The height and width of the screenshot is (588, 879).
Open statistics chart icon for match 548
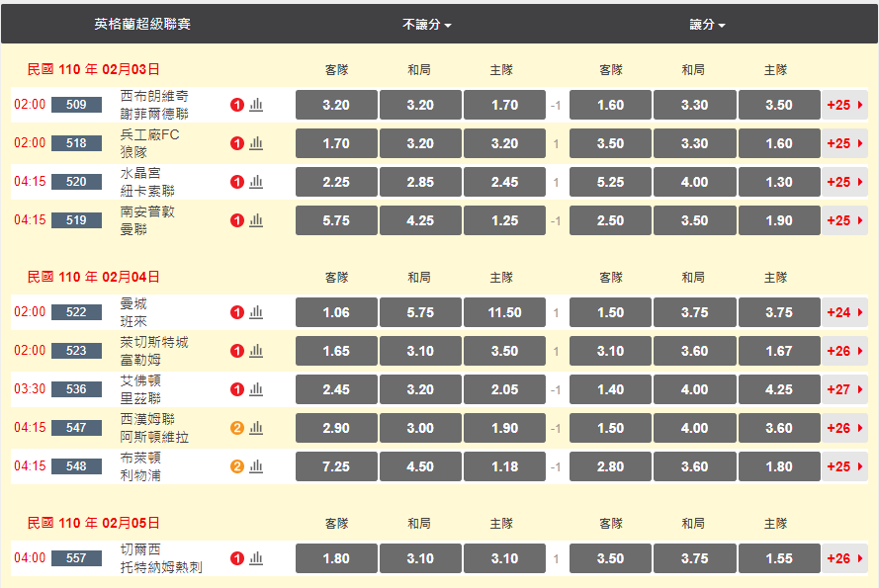click(x=256, y=466)
